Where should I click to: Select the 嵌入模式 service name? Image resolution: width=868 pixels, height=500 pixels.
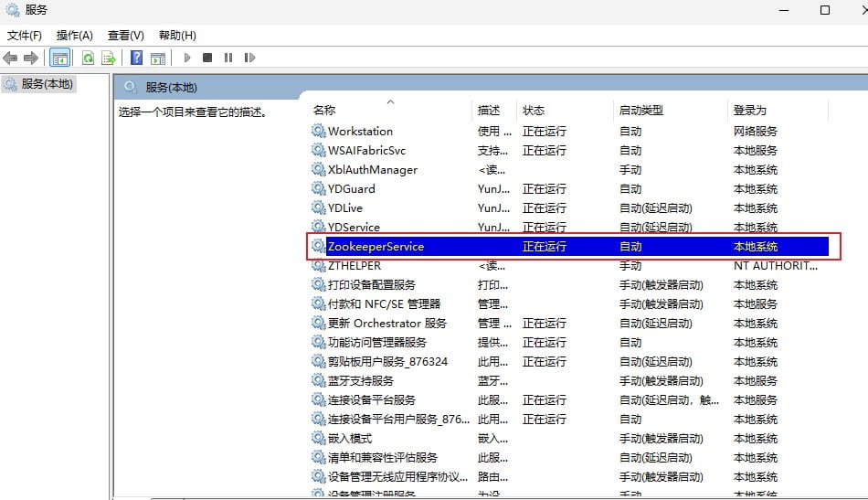click(350, 439)
